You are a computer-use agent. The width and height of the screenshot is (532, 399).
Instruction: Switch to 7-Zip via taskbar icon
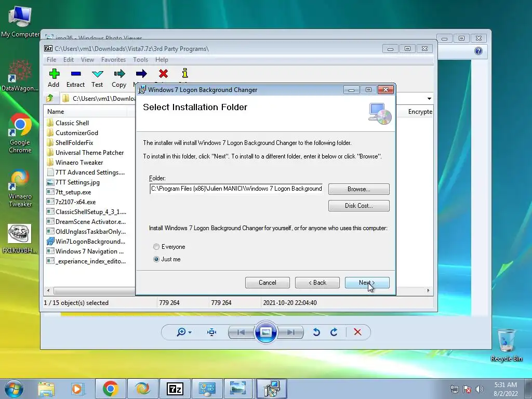(x=175, y=389)
